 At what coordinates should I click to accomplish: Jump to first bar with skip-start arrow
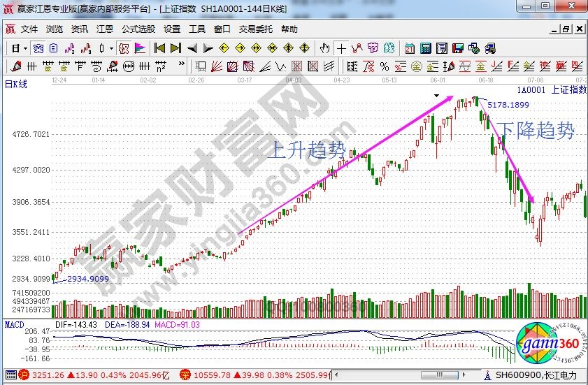pyautogui.click(x=159, y=48)
